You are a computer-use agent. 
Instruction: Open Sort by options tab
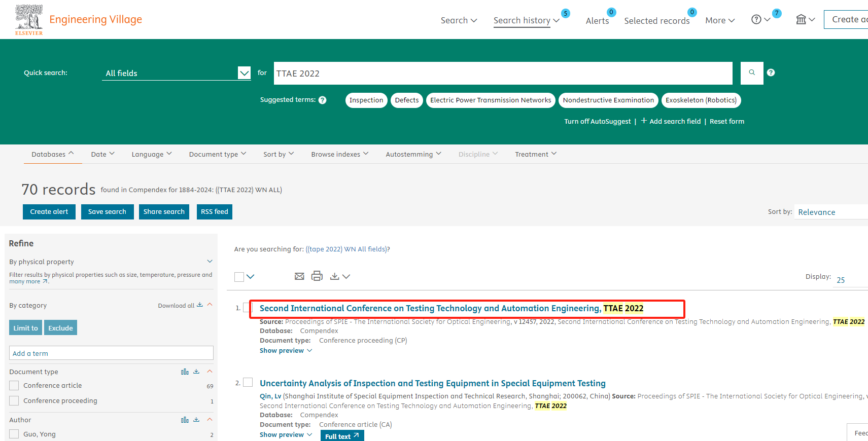tap(279, 154)
